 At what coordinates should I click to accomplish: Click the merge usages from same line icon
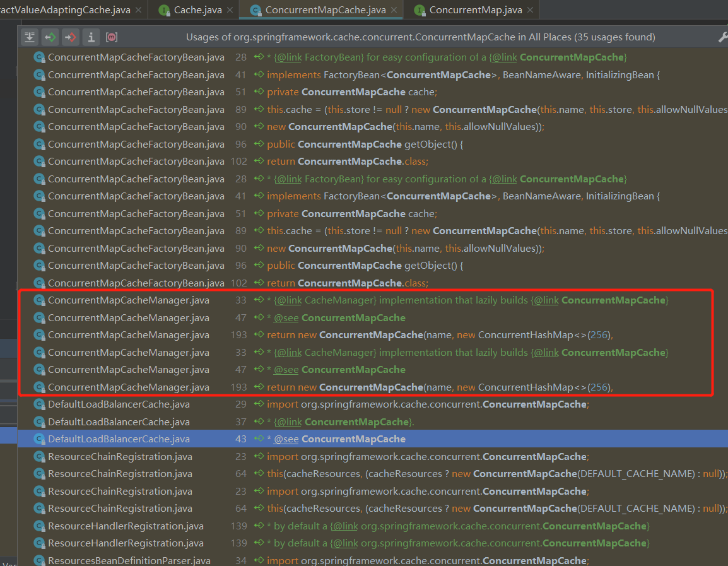pyautogui.click(x=30, y=37)
